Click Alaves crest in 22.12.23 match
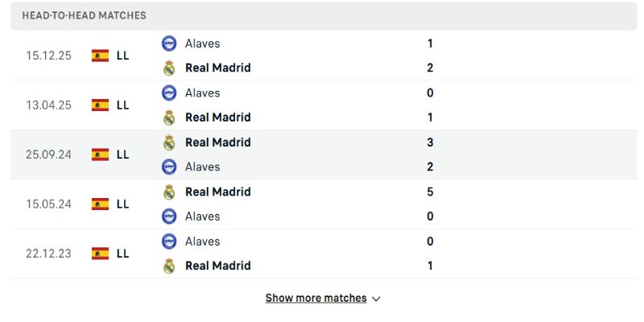The height and width of the screenshot is (322, 644). 169,241
